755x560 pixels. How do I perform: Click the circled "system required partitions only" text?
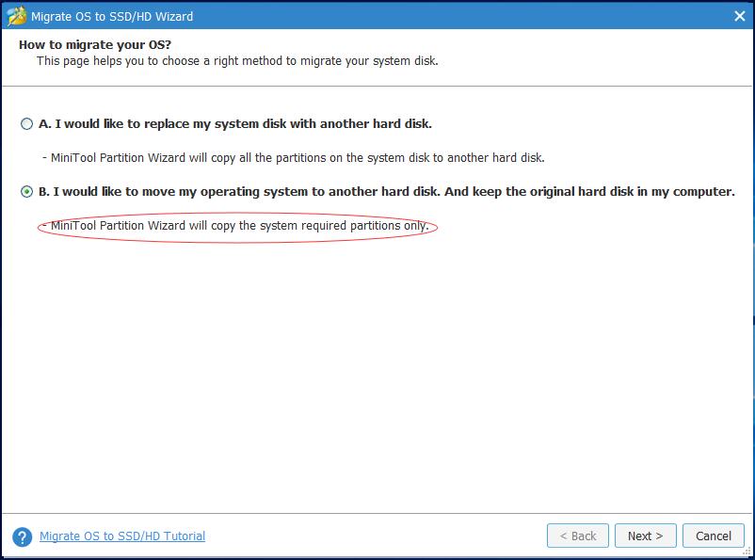tap(240, 225)
